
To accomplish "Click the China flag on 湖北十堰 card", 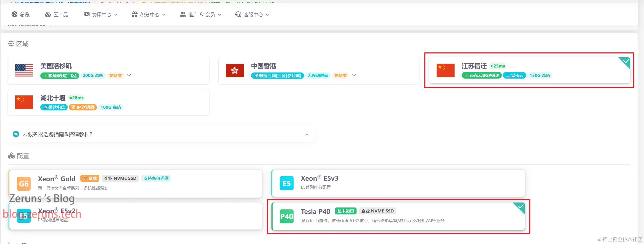I will pyautogui.click(x=24, y=102).
